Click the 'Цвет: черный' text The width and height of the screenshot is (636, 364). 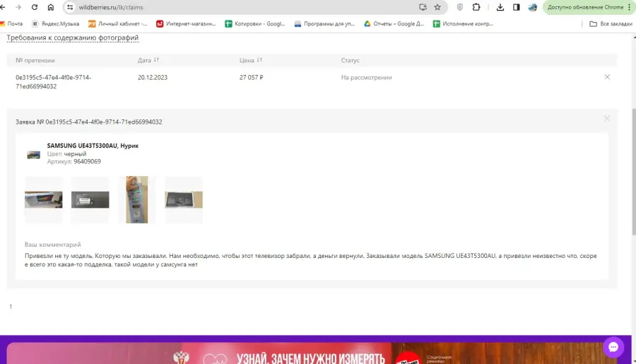(66, 154)
